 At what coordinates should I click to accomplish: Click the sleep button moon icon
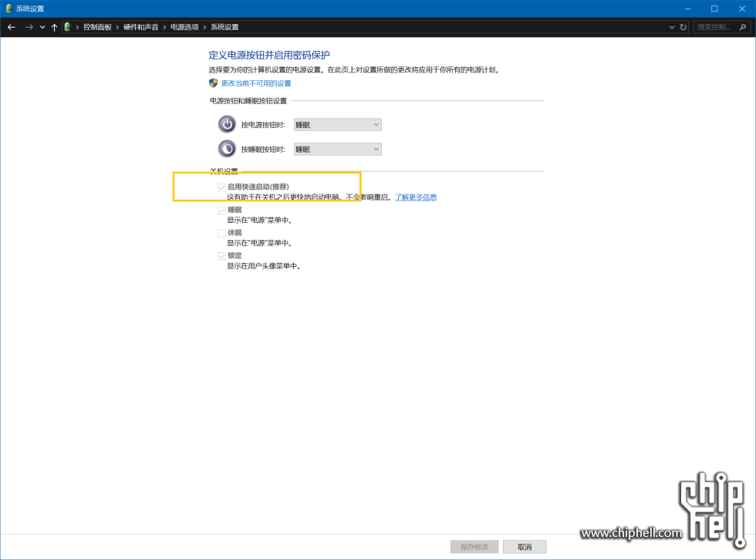click(x=227, y=148)
